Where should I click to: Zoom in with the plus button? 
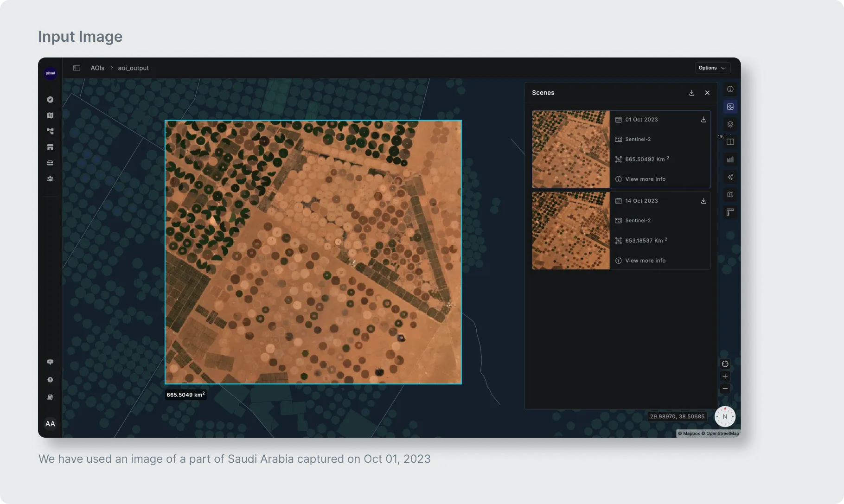click(725, 376)
